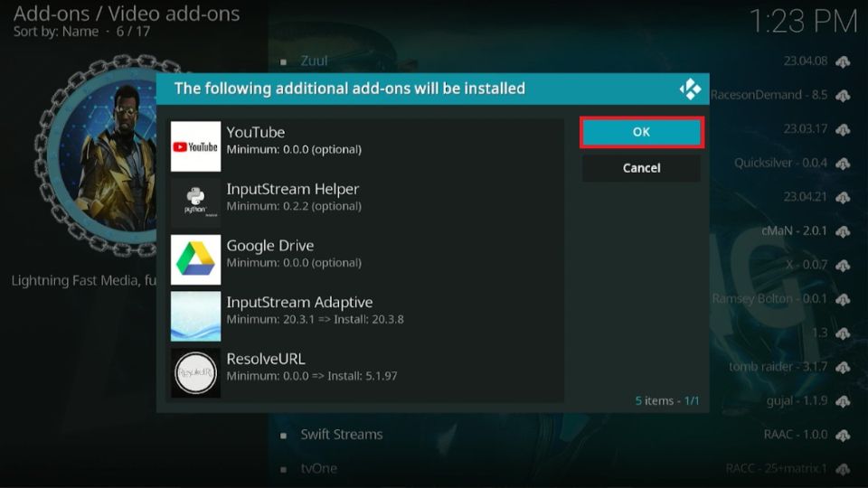Screen dimensions: 868x488
Task: Click 'Minimum: 0.0.0 => Install: 5.1.97' text
Action: pyautogui.click(x=312, y=376)
